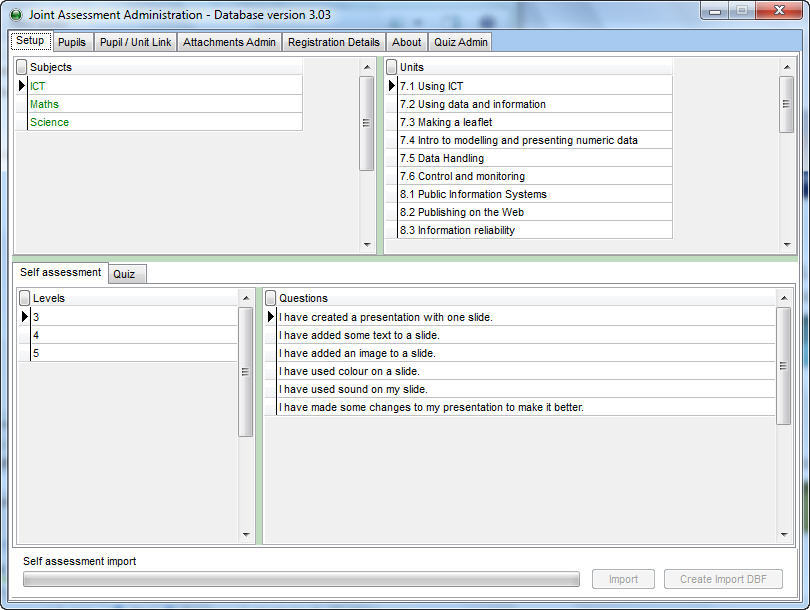810x610 pixels.
Task: Switch to the Registration Details tab
Action: tap(332, 42)
